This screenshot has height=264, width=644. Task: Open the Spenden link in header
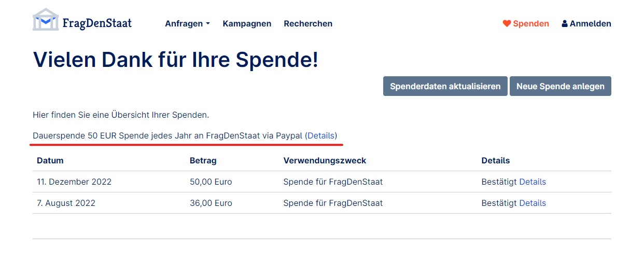530,24
